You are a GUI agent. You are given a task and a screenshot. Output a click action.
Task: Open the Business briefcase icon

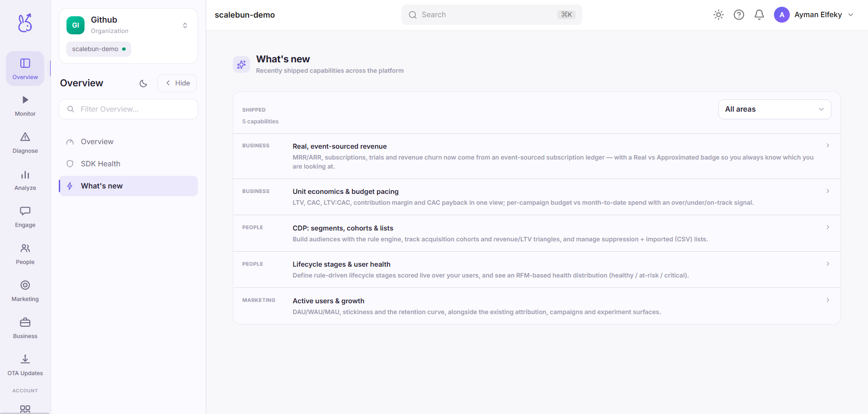tap(25, 322)
